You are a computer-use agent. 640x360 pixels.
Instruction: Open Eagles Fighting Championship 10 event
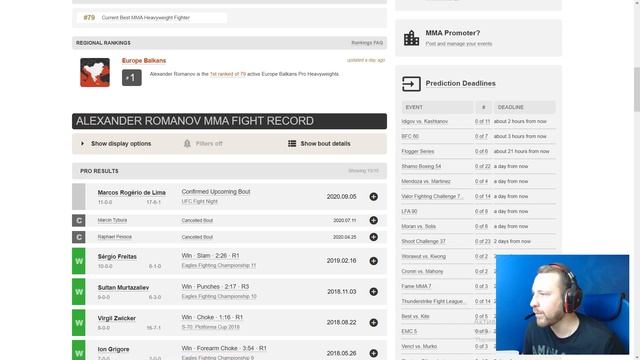[219, 297]
